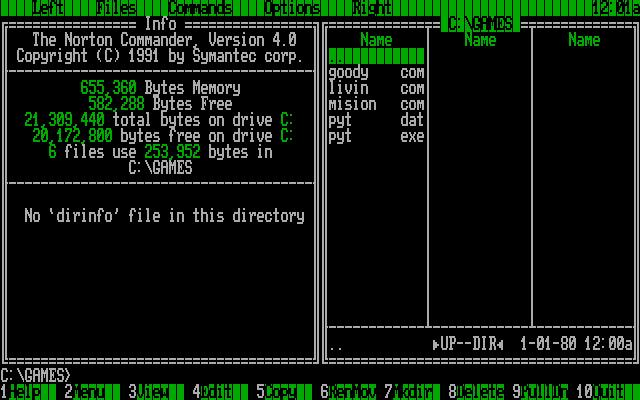Highlight the pyt exe file
The height and width of the screenshot is (400, 640).
point(376,136)
